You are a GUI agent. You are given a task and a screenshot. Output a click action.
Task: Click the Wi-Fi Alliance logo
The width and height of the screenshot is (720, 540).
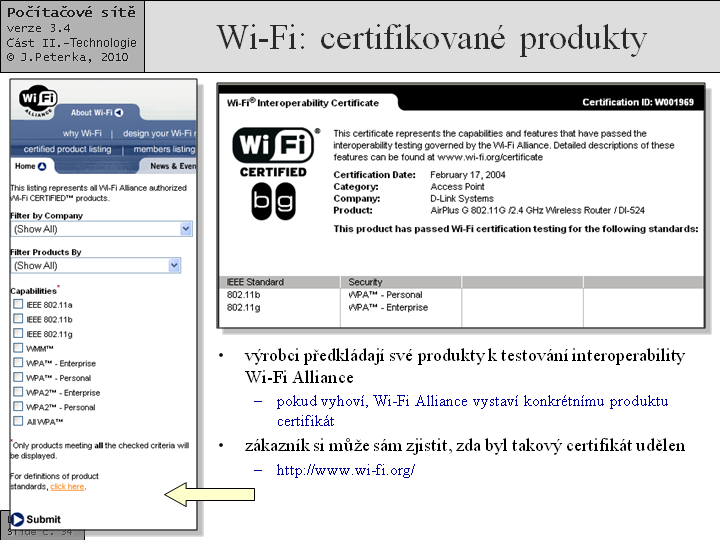pyautogui.click(x=38, y=101)
